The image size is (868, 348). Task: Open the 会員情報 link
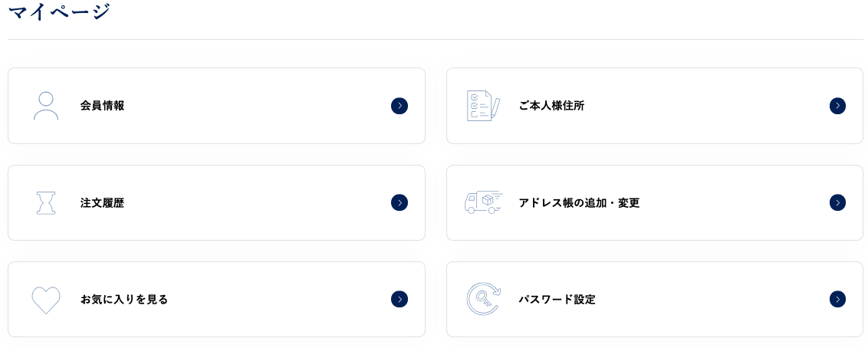pyautogui.click(x=102, y=106)
